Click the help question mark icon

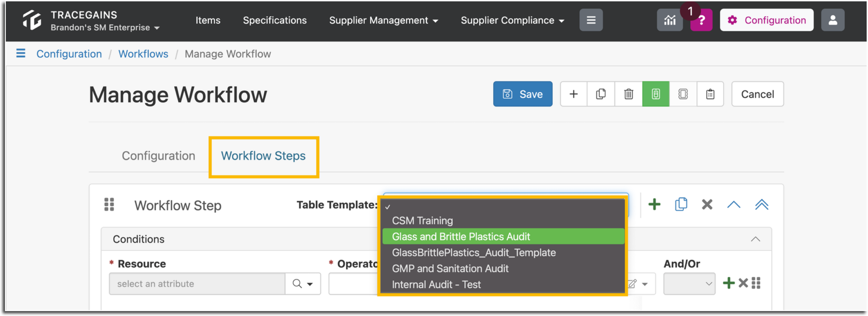[701, 21]
